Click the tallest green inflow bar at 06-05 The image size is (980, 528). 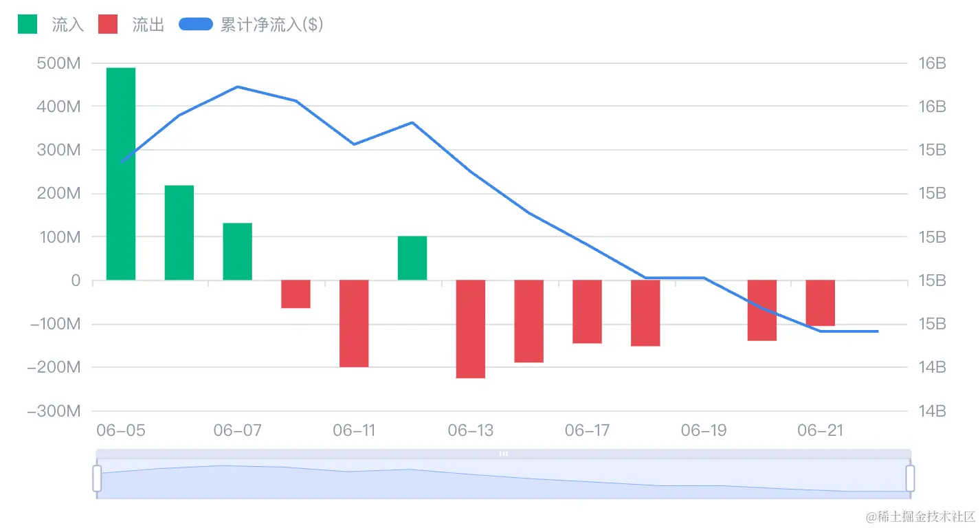click(x=121, y=173)
